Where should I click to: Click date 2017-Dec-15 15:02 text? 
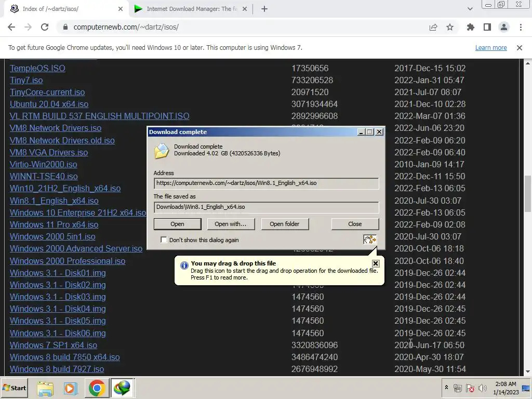coord(430,68)
